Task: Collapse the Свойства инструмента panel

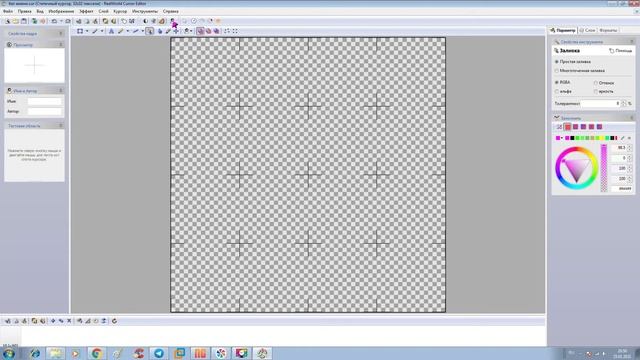Action: coord(632,42)
